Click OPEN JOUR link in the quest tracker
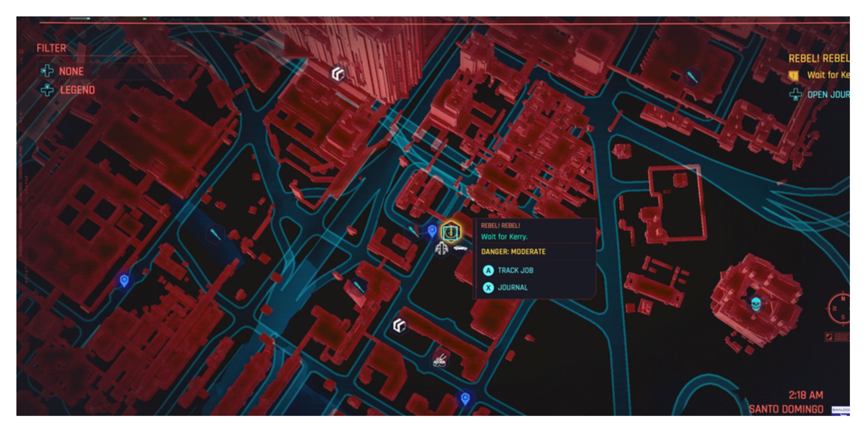This screenshot has height=434, width=868. click(x=828, y=95)
